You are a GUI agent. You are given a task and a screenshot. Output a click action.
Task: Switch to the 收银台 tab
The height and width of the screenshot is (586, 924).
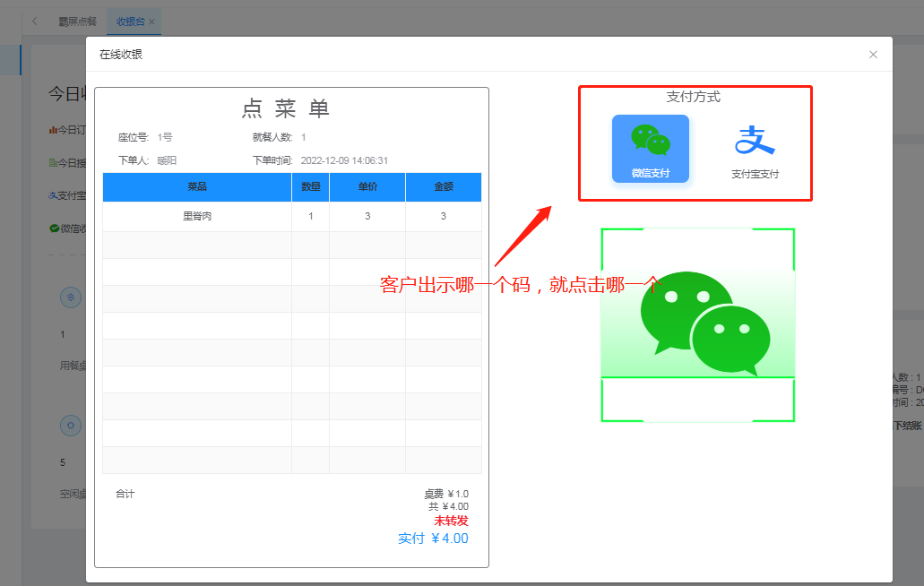130,22
